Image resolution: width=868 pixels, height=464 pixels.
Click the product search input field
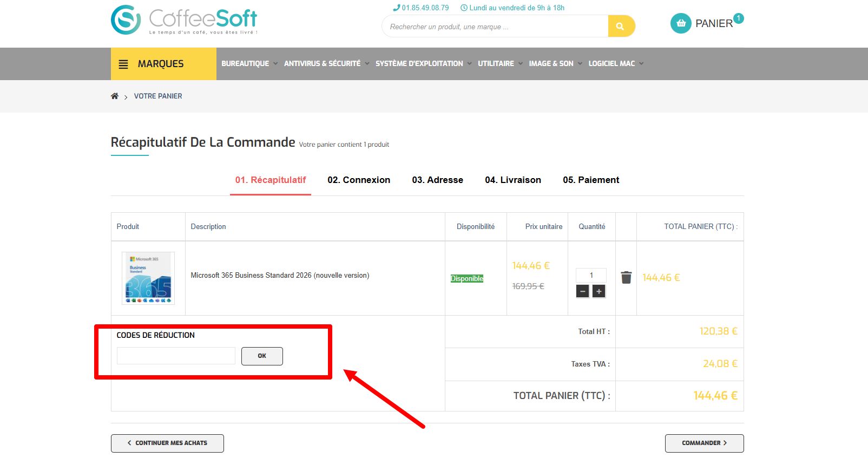coord(495,27)
